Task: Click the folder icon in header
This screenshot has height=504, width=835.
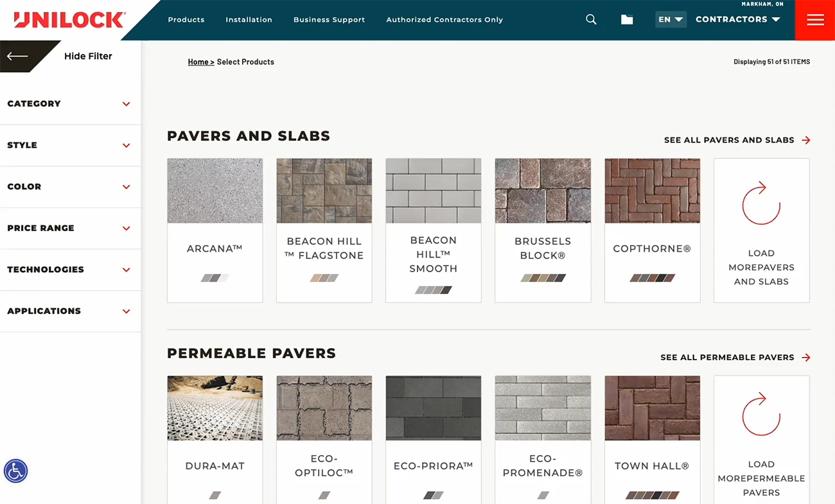Action: (627, 20)
